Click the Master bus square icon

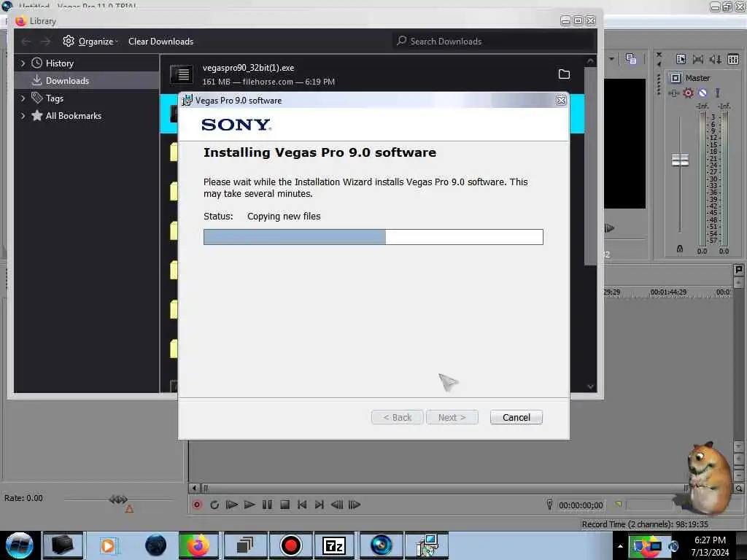coord(676,78)
